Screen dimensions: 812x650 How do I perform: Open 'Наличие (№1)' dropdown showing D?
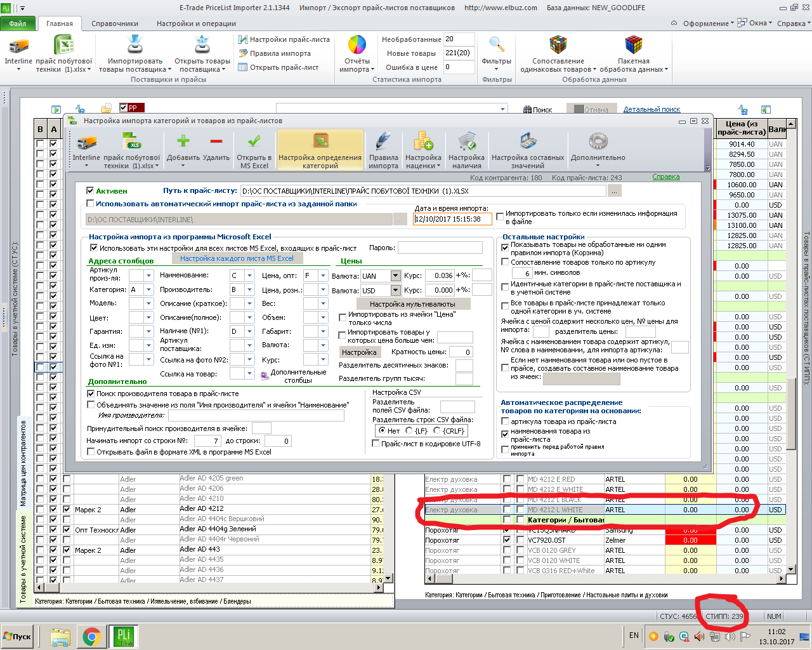[250, 331]
